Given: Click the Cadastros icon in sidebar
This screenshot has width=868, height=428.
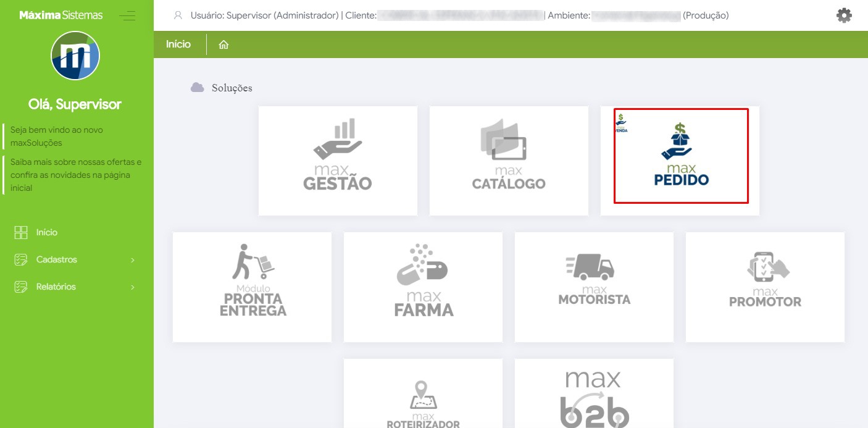Looking at the screenshot, I should [21, 259].
